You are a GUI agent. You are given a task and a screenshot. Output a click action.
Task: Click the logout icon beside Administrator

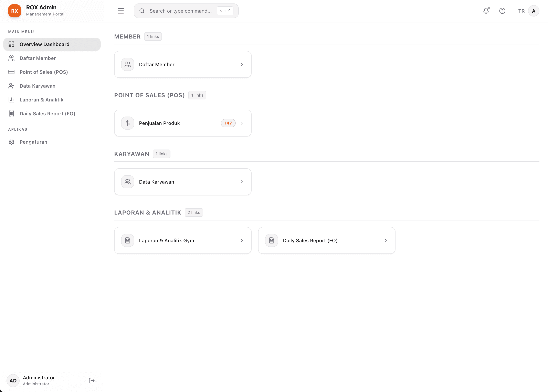[92, 381]
